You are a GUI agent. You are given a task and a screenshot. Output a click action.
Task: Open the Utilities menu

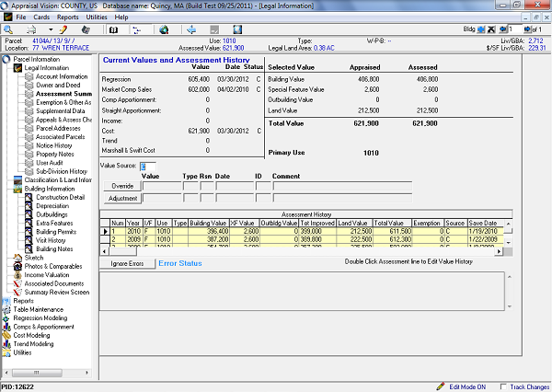click(x=97, y=17)
